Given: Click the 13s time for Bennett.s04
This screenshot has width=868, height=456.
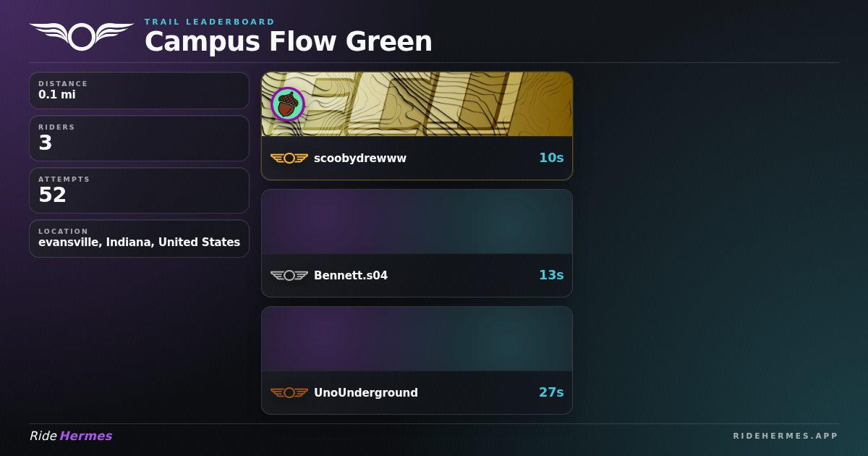Looking at the screenshot, I should pyautogui.click(x=551, y=275).
